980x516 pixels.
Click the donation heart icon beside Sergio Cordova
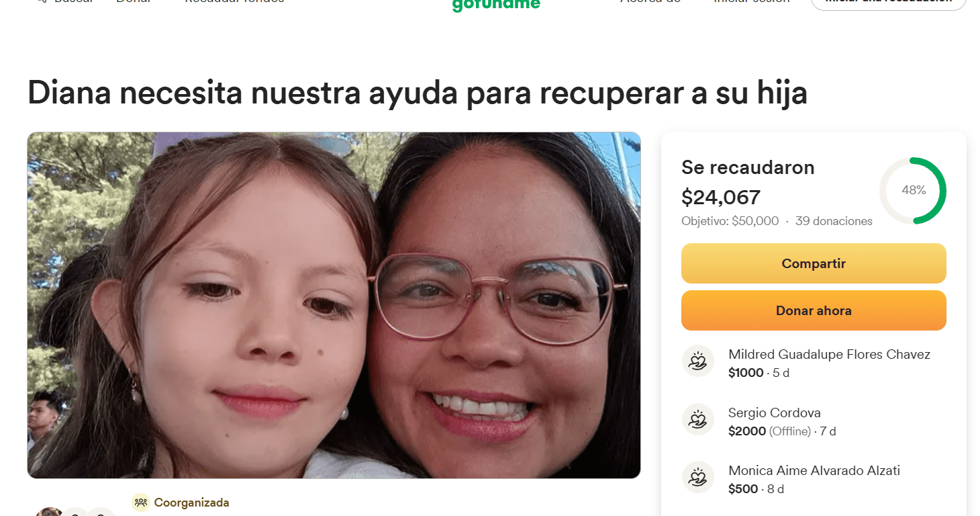point(698,420)
